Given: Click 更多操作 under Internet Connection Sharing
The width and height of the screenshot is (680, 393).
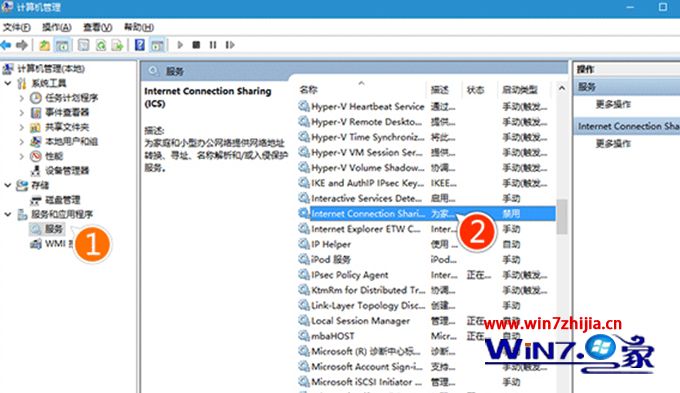Looking at the screenshot, I should [613, 143].
